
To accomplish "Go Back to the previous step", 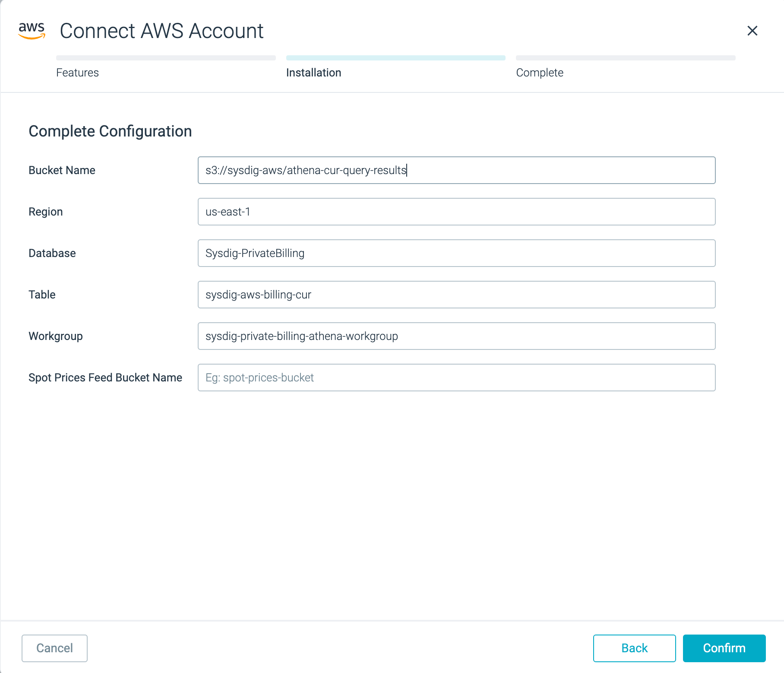I will coord(635,648).
